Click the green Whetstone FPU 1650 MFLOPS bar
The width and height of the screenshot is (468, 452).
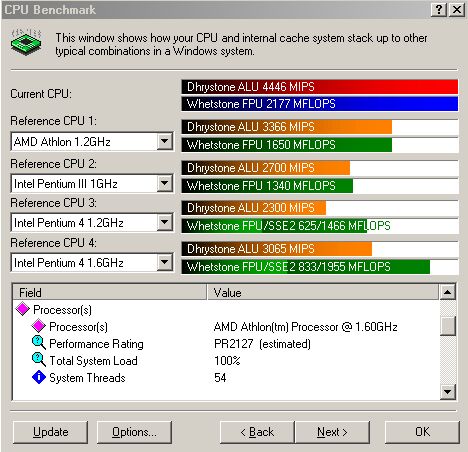click(287, 145)
